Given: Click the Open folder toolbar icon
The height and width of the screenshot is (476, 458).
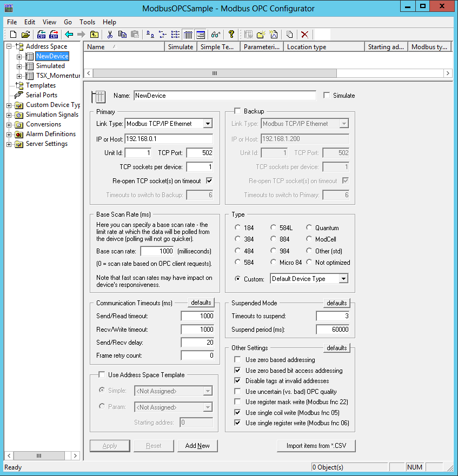Looking at the screenshot, I should (x=25, y=35).
